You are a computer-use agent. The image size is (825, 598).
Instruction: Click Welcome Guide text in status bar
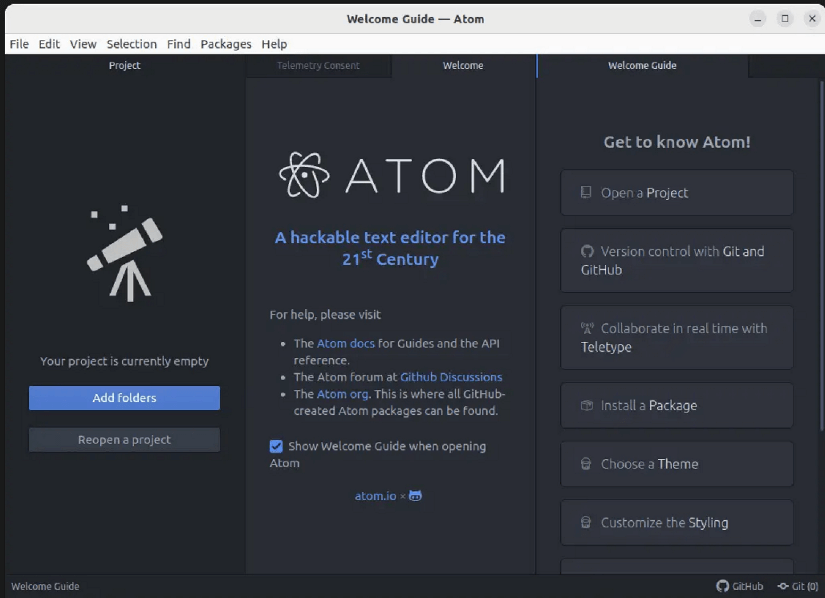click(x=45, y=586)
